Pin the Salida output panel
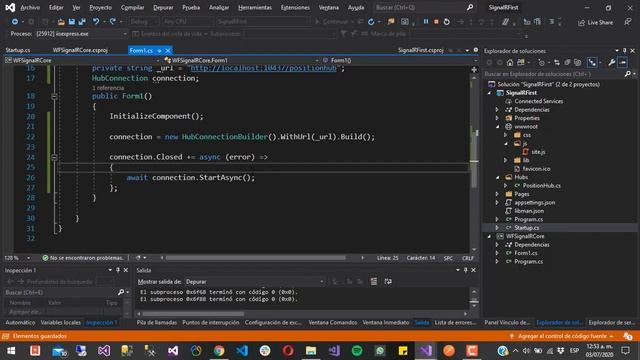640x360 pixels. 466,270
